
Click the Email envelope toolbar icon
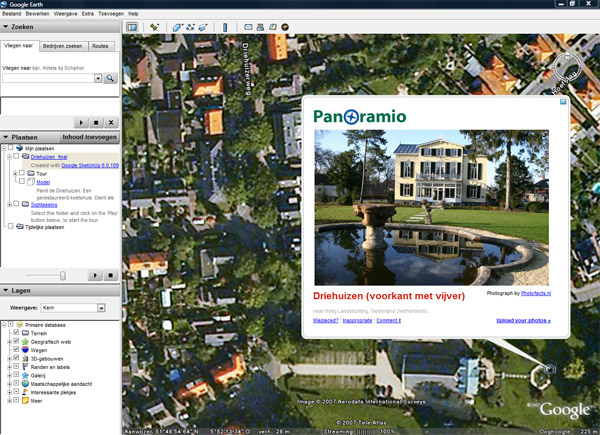pyautogui.click(x=248, y=27)
